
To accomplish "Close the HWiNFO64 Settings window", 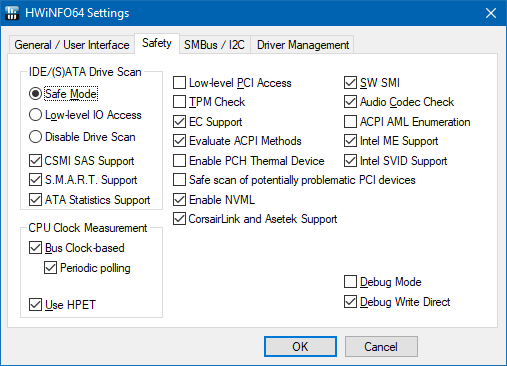I will click(491, 13).
